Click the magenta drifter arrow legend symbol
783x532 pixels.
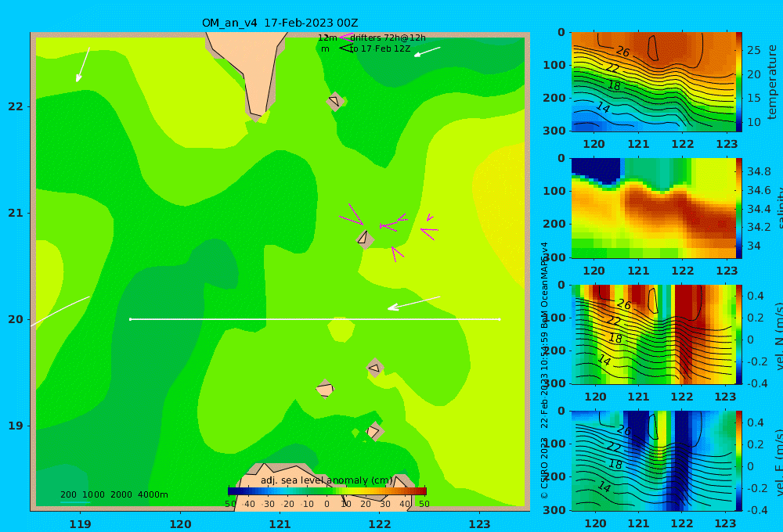346,37
